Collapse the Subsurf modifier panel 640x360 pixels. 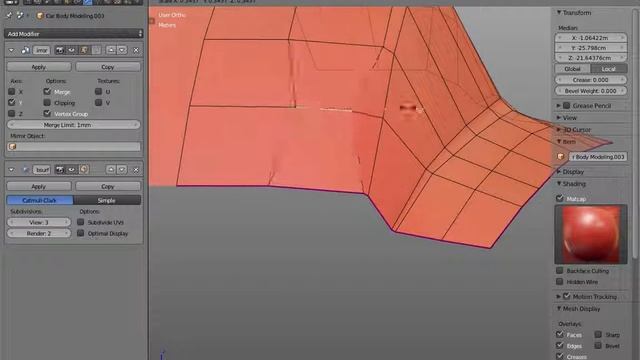coord(11,169)
